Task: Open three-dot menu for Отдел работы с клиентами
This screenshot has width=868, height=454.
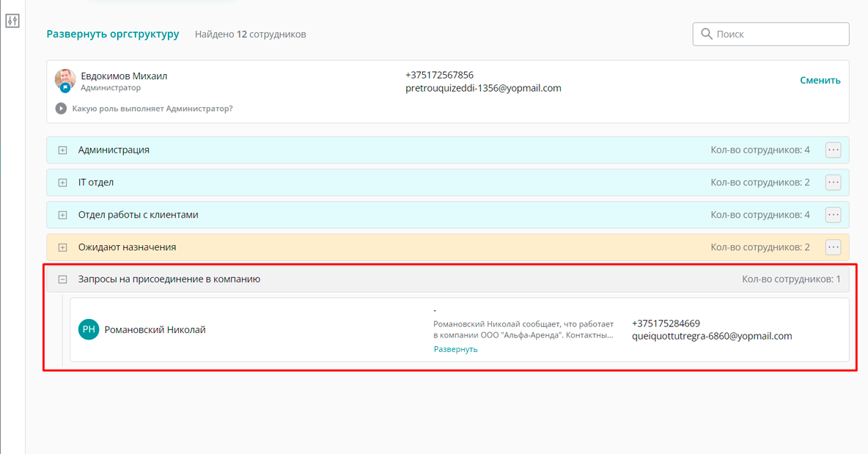Action: pyautogui.click(x=833, y=215)
